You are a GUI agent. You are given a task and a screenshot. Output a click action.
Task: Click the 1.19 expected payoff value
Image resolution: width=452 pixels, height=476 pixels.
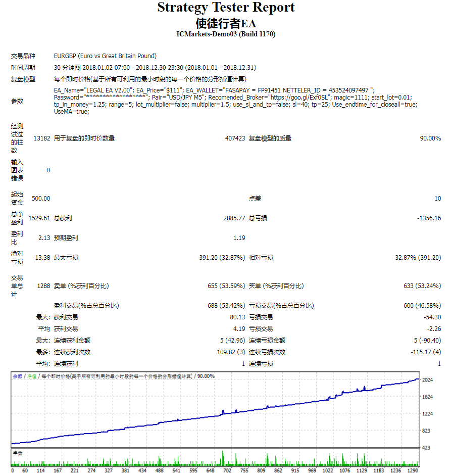click(239, 238)
